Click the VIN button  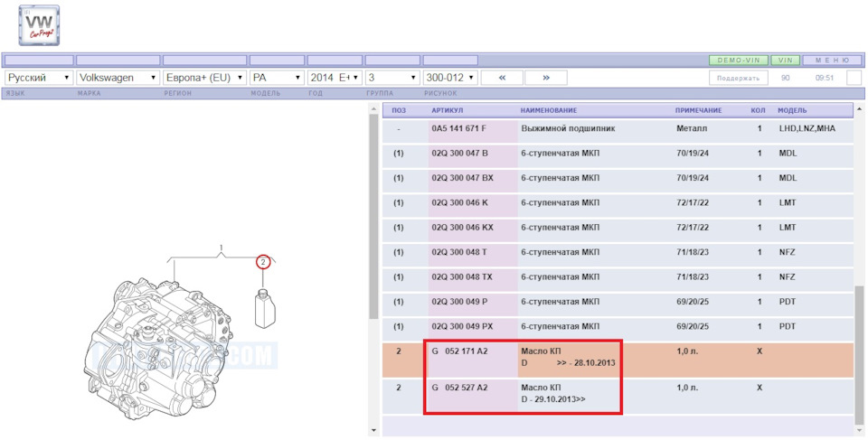785,61
